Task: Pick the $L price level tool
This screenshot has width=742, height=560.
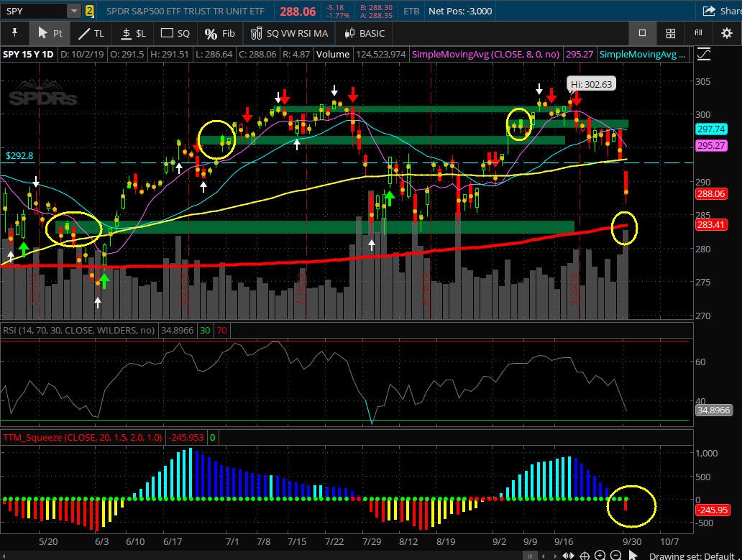Action: pos(134,33)
